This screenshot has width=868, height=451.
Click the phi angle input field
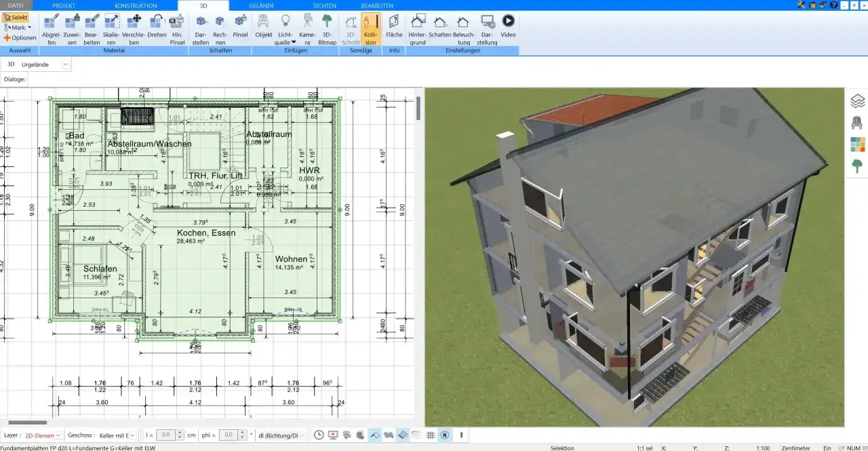click(x=229, y=435)
